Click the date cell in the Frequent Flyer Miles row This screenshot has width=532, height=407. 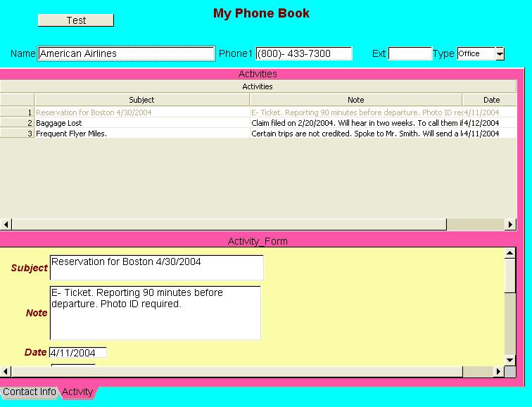(490, 134)
